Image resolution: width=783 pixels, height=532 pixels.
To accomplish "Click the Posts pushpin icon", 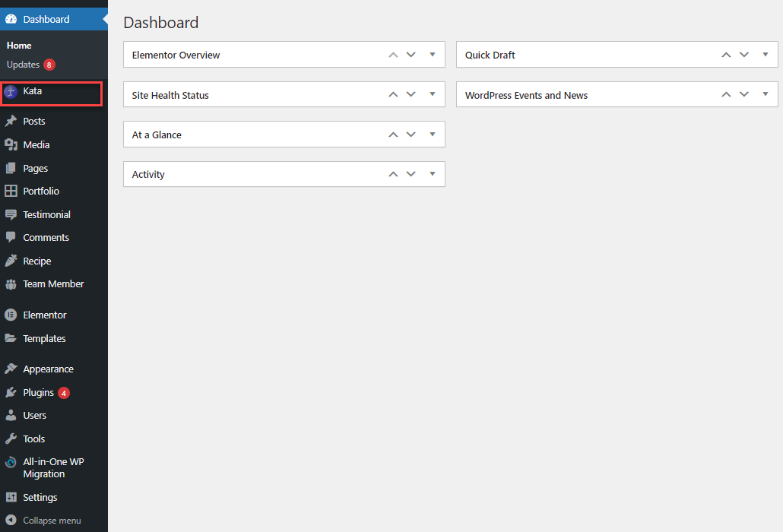I will coord(11,122).
